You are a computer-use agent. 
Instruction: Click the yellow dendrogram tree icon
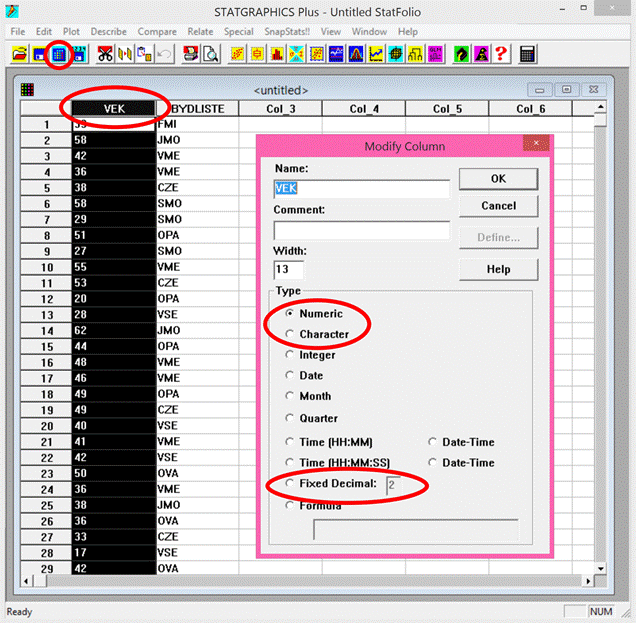click(416, 54)
